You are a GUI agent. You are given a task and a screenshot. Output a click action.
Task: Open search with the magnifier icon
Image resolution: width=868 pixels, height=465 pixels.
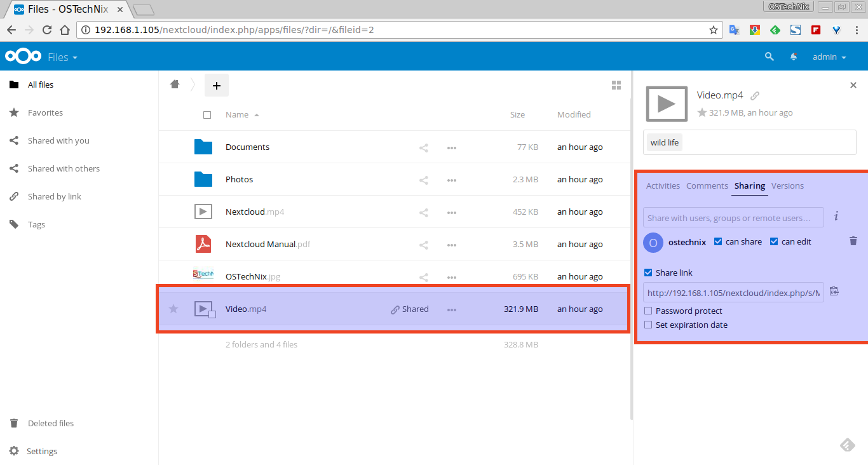tap(770, 57)
